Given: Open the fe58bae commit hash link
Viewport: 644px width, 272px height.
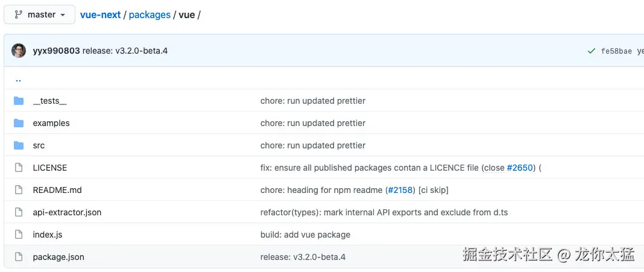Looking at the screenshot, I should [x=616, y=51].
